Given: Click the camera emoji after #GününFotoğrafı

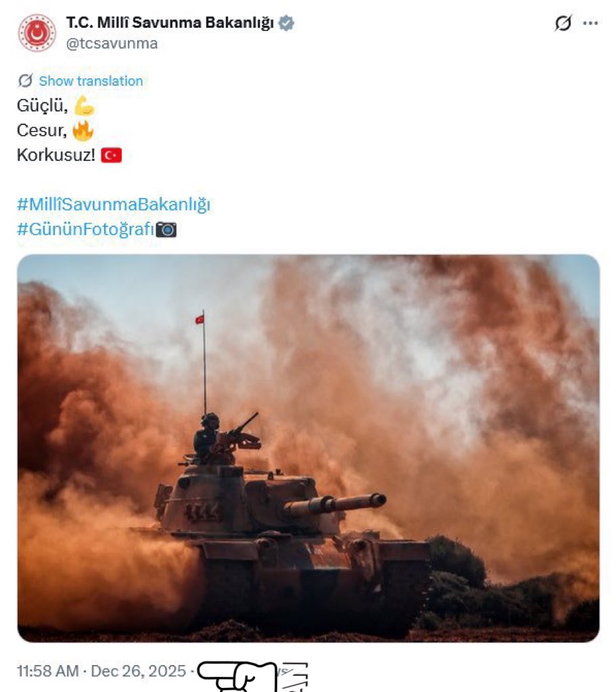Looking at the screenshot, I should 166,230.
